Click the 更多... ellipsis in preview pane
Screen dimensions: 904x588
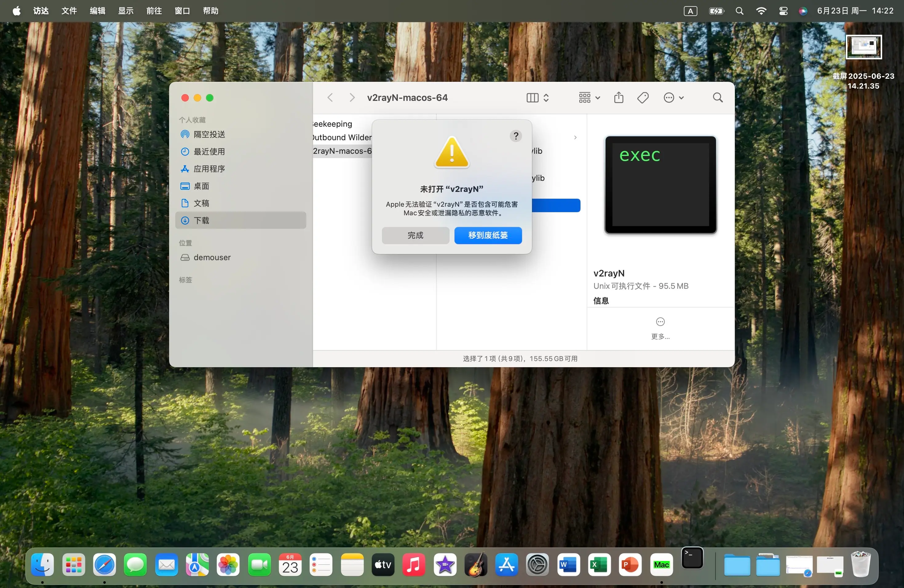(660, 328)
